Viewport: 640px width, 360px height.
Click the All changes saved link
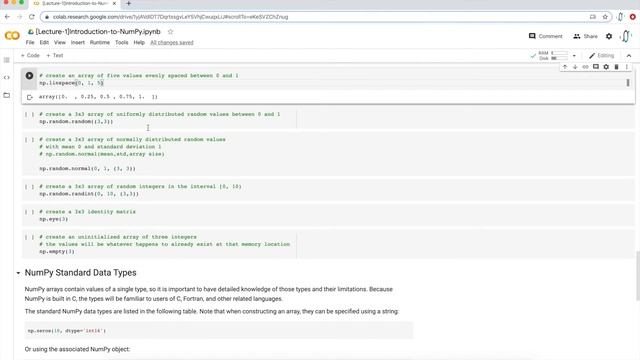[172, 42]
